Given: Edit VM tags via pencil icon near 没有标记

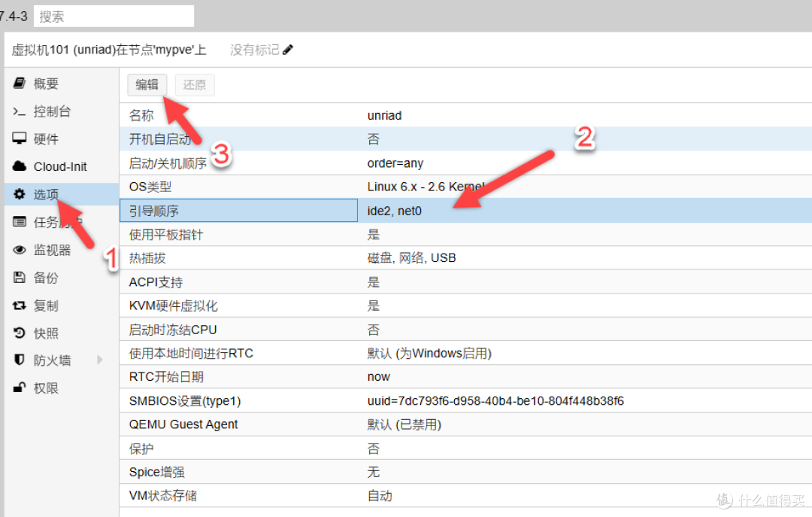Looking at the screenshot, I should pos(288,48).
